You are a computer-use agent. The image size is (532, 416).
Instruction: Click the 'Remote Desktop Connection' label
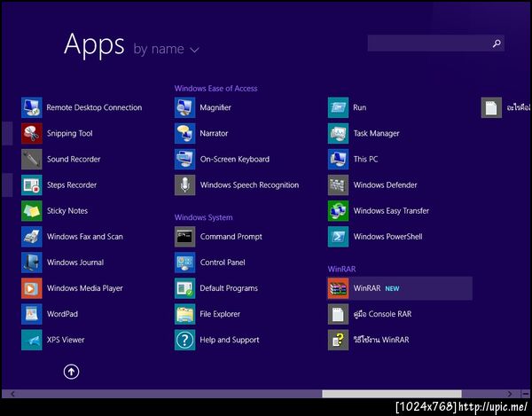[x=94, y=107]
